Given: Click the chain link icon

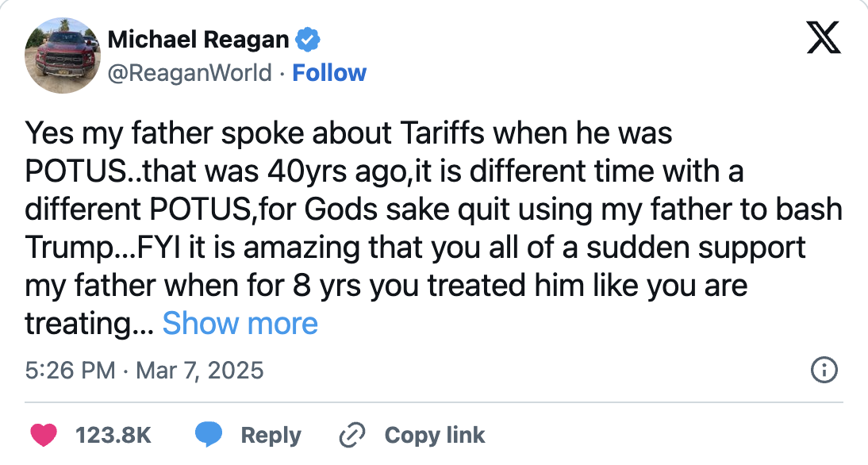Looking at the screenshot, I should click(351, 435).
